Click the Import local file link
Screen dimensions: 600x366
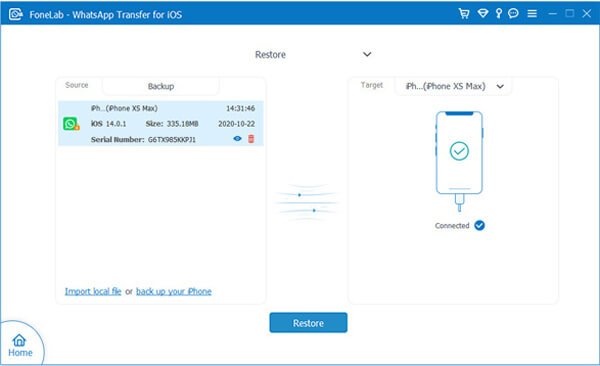(93, 291)
